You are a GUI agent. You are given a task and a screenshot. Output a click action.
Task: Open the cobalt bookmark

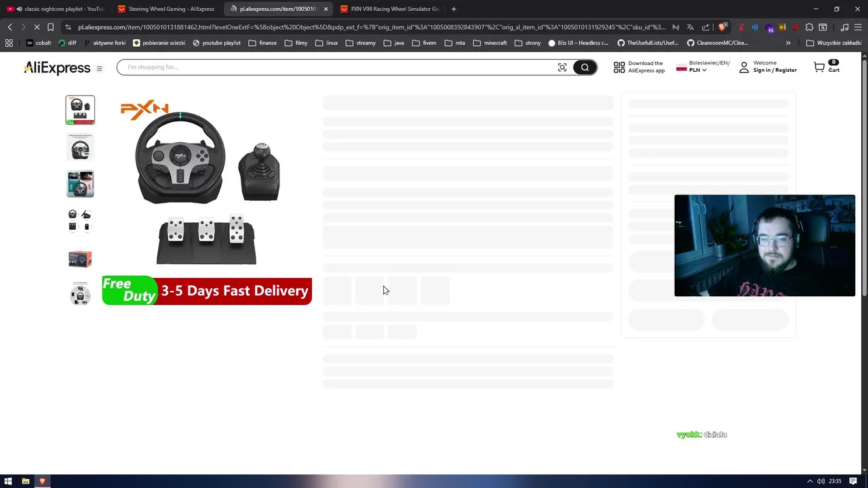tap(39, 43)
